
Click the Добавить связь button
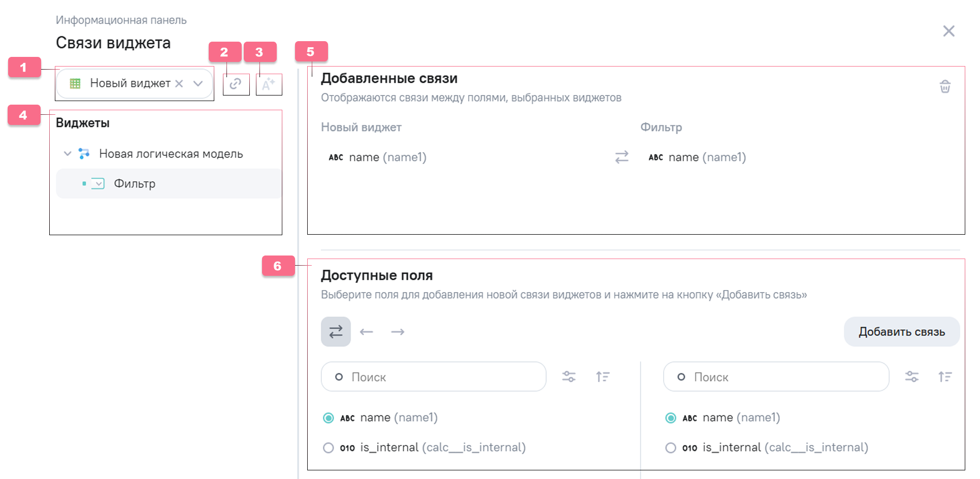[x=902, y=332]
